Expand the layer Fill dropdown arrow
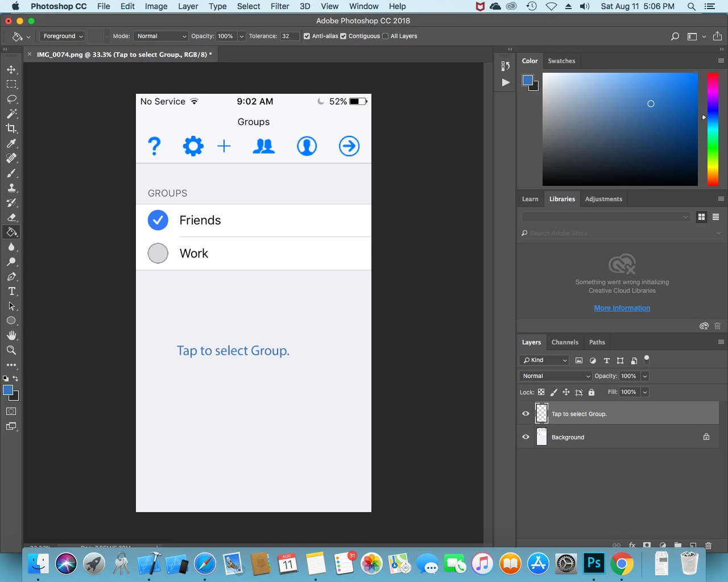The image size is (728, 582). pos(645,392)
